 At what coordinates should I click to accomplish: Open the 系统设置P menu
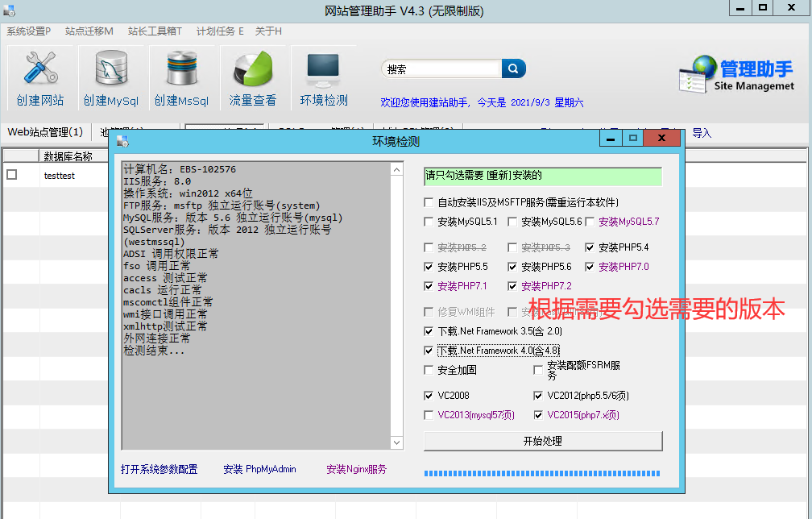pyautogui.click(x=28, y=31)
